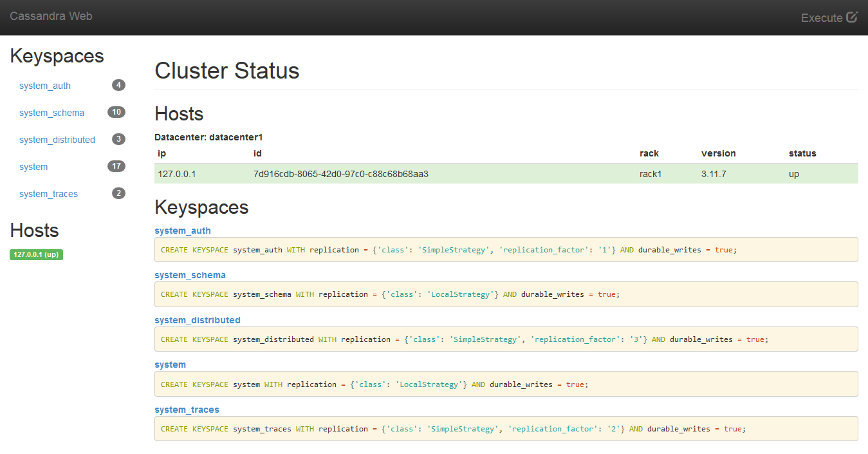868x454 pixels.
Task: Select the system keyspace in sidebar
Action: tap(33, 167)
